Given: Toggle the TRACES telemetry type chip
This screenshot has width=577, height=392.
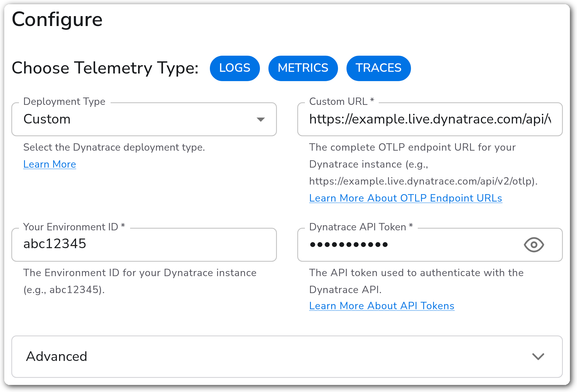Looking at the screenshot, I should pos(378,68).
